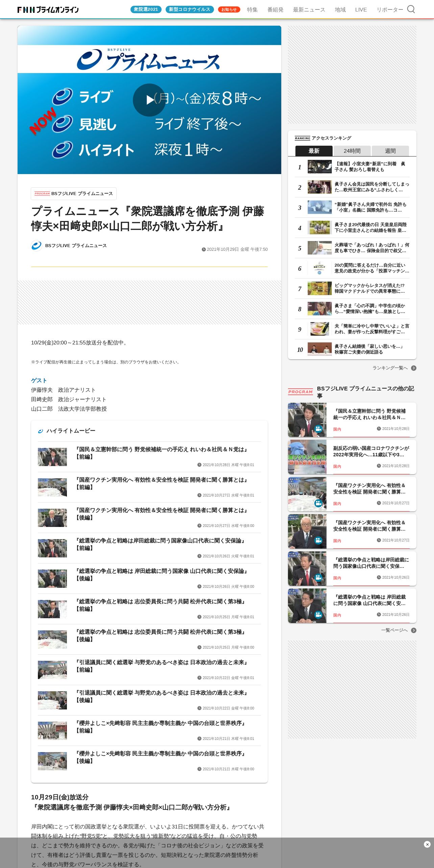This screenshot has width=434, height=868.
Task: Open rank 2 article 眞子さん会見は国民を分断
Action: point(352,187)
